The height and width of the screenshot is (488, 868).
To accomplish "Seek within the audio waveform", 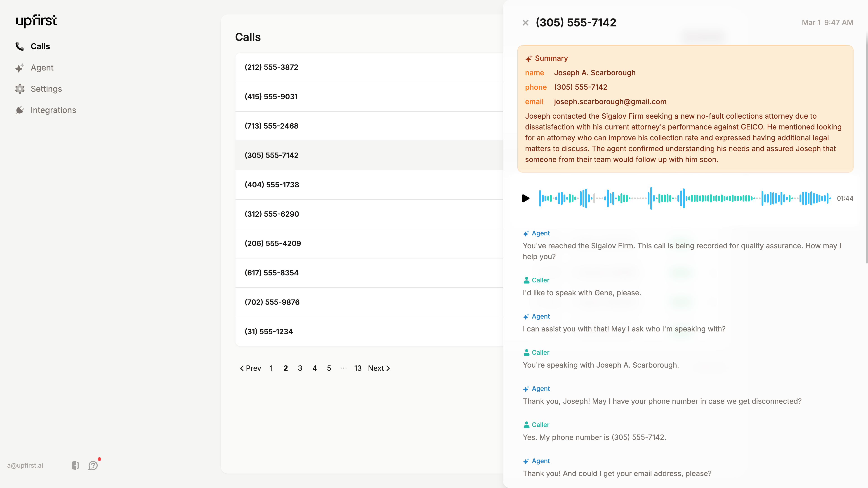I will (684, 198).
